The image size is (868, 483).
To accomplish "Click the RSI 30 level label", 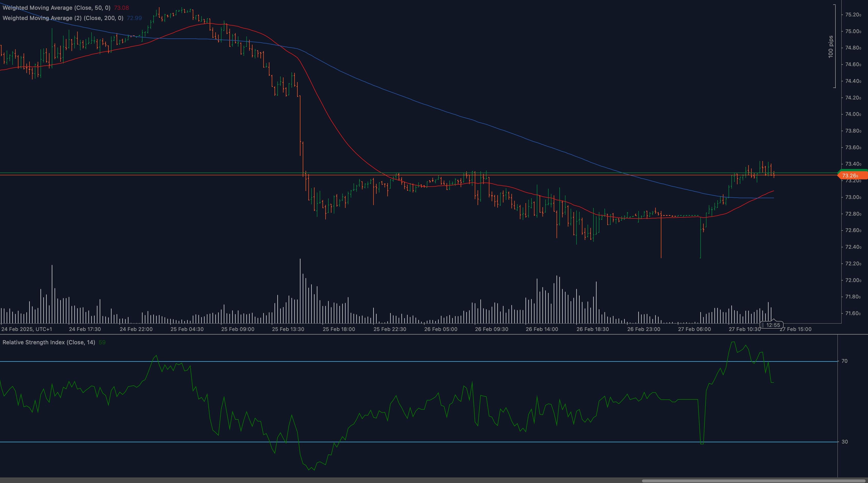I will (844, 441).
